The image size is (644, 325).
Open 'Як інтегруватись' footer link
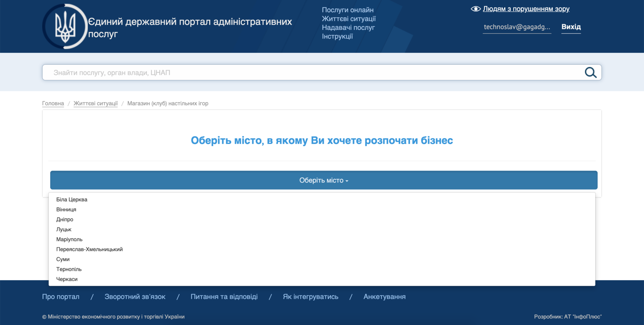click(310, 297)
